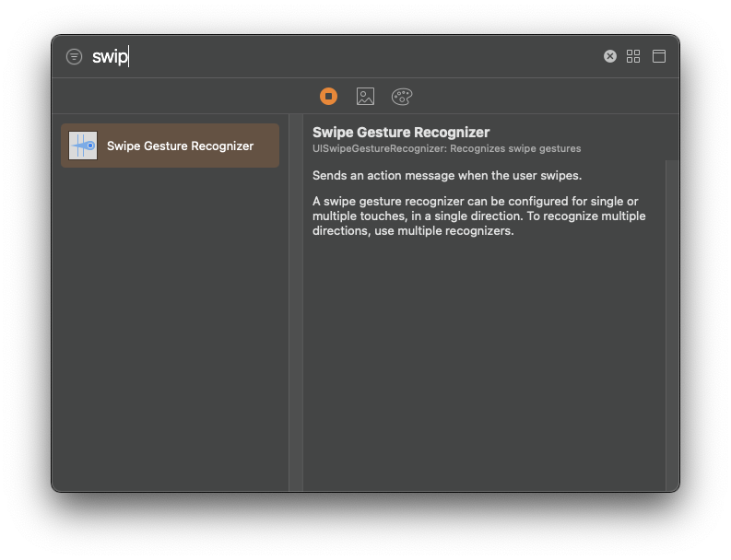Select the Objects library tab
The height and width of the screenshot is (560, 731).
click(329, 97)
